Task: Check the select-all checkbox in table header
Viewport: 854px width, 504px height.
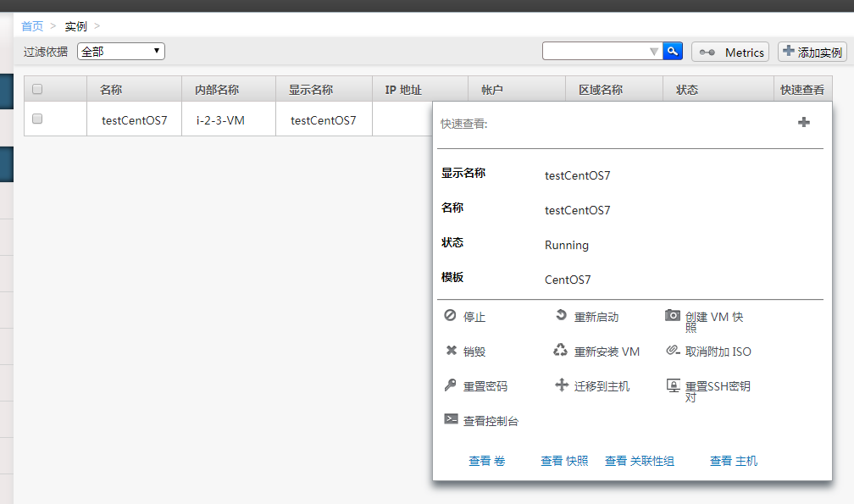Action: pos(36,89)
